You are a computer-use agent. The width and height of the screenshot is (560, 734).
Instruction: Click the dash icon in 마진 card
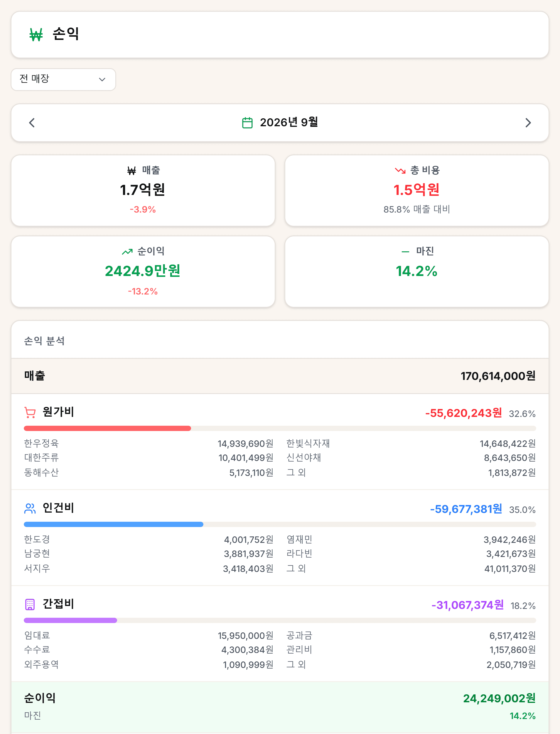click(x=405, y=252)
